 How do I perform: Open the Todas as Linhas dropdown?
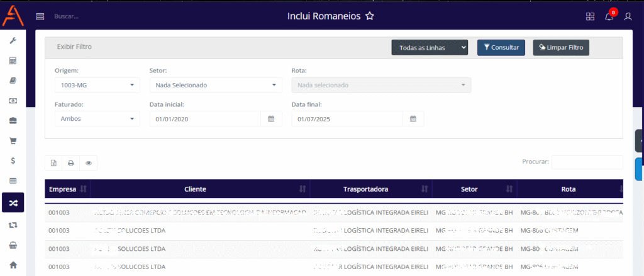pos(430,47)
